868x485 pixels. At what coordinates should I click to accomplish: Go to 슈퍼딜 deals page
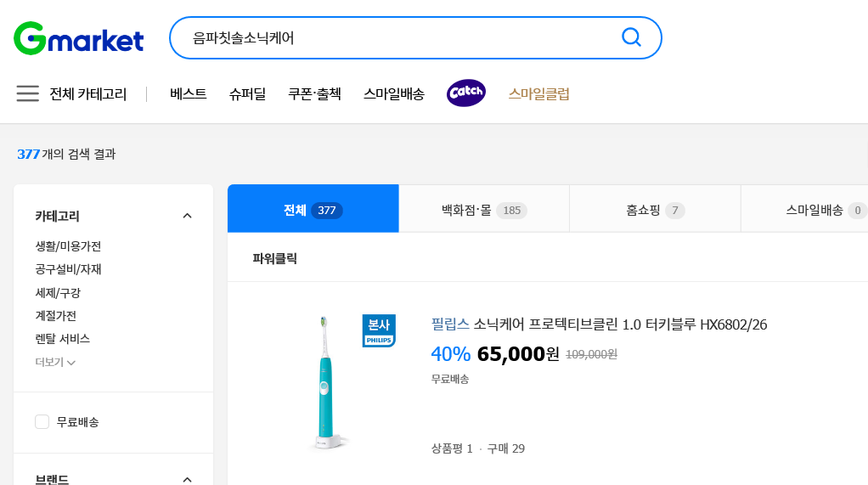click(x=247, y=94)
